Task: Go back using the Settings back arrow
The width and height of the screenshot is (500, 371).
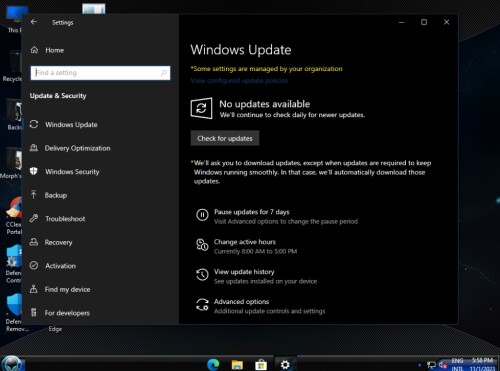Action: 34,22
